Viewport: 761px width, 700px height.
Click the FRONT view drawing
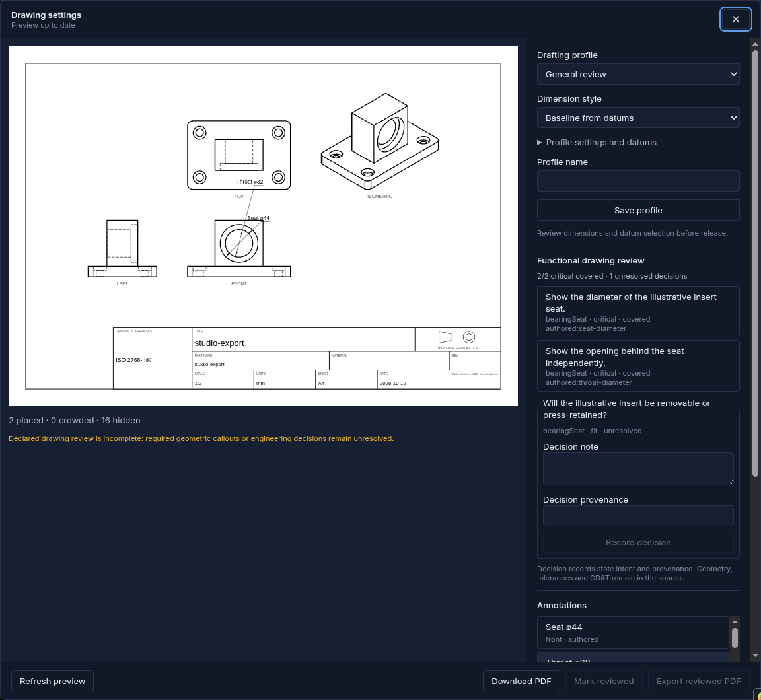point(238,248)
